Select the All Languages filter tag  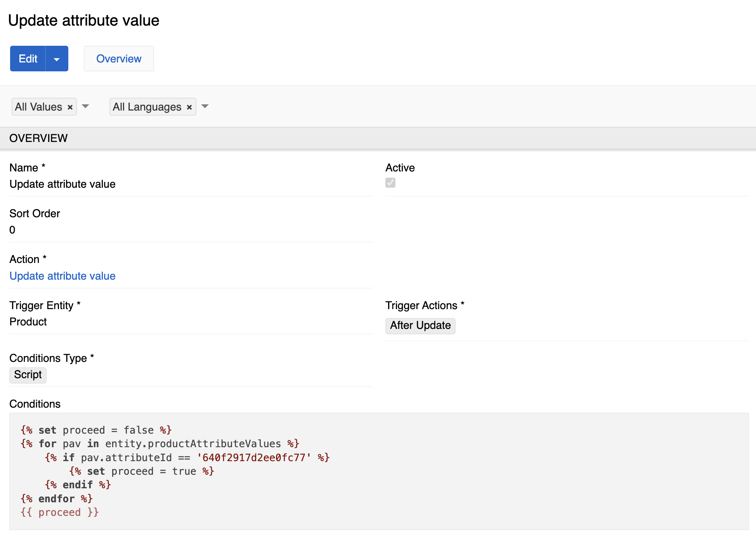pos(147,107)
